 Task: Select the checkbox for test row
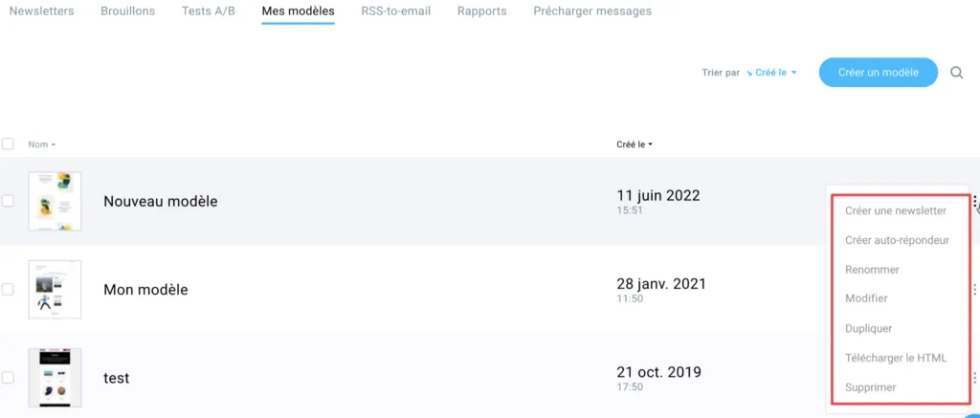(8, 378)
